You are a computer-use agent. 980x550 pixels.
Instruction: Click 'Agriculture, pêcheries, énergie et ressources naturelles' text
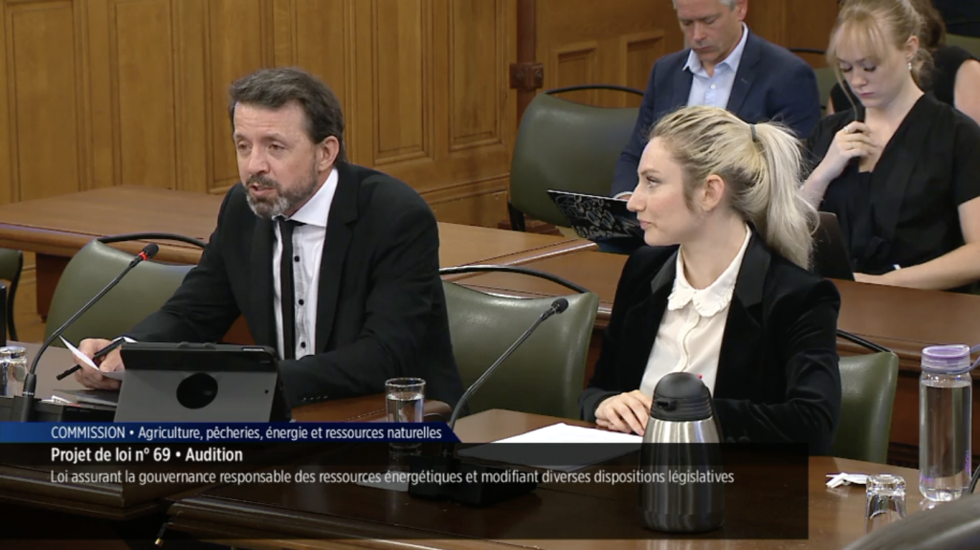(290, 432)
